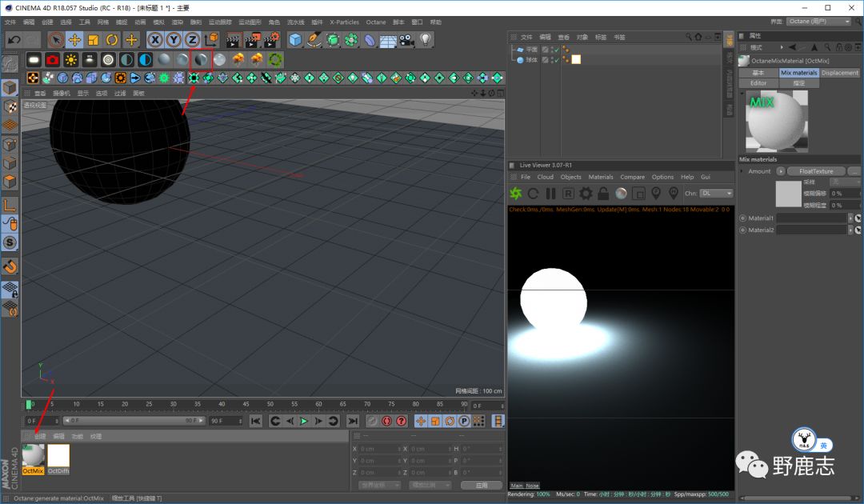Click the red-boxed Octane mix material sphere icon
Image resolution: width=864 pixels, height=504 pixels.
pyautogui.click(x=200, y=59)
